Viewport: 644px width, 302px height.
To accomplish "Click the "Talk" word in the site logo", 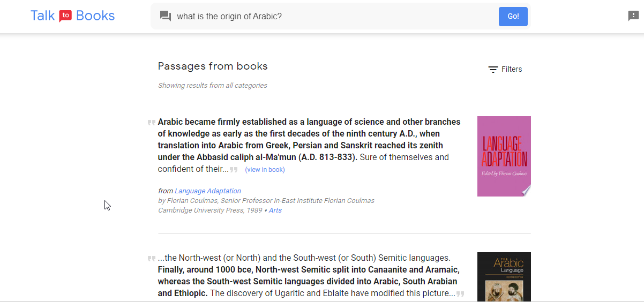I will click(x=43, y=16).
